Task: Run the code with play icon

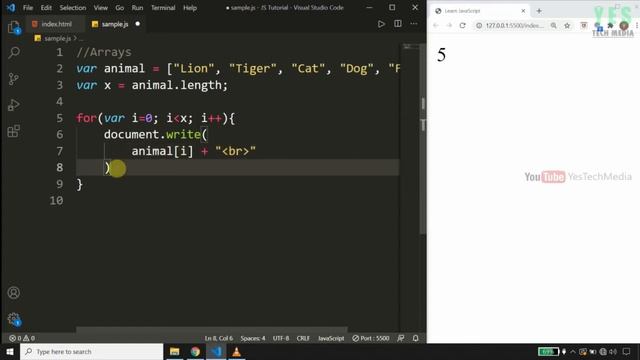Action: [x=381, y=24]
